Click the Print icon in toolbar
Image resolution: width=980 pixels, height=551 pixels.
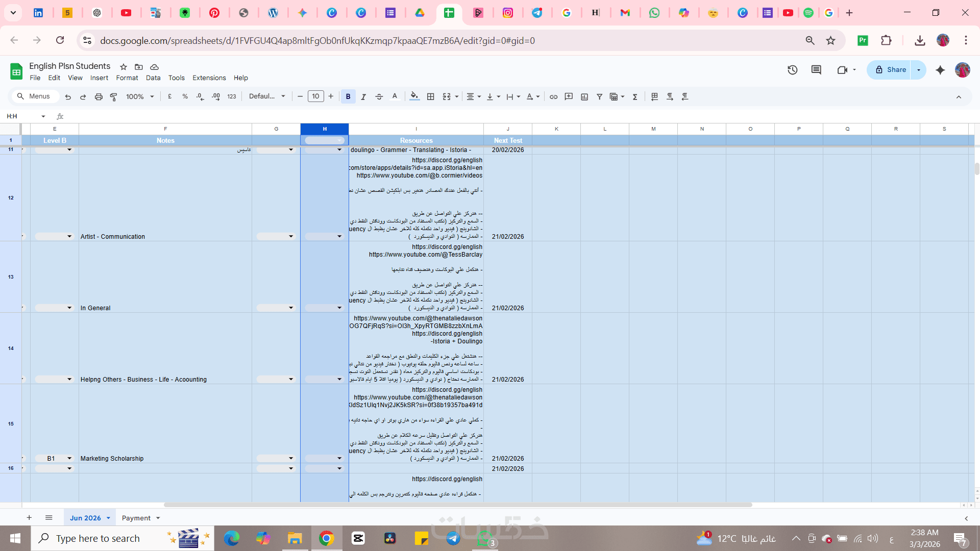pos(99,96)
